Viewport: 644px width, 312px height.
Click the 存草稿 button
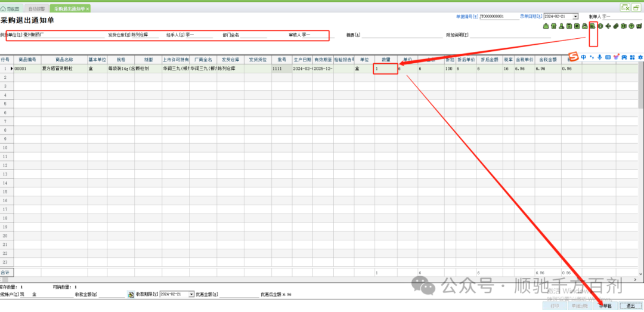[x=605, y=306]
